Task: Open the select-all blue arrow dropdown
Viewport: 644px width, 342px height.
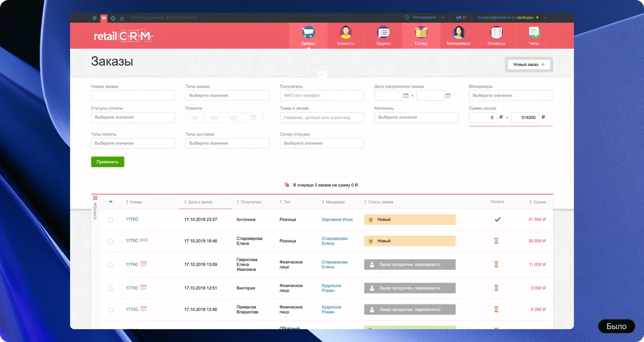Action: [x=111, y=202]
